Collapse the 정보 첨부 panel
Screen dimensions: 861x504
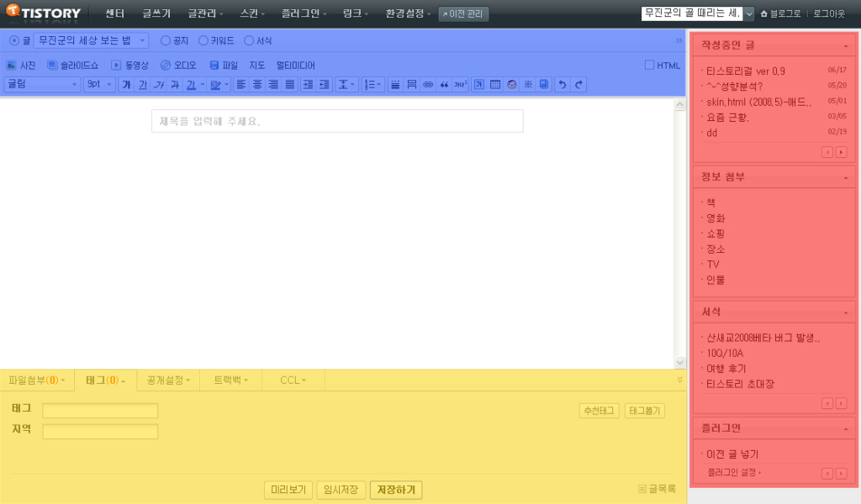point(846,178)
